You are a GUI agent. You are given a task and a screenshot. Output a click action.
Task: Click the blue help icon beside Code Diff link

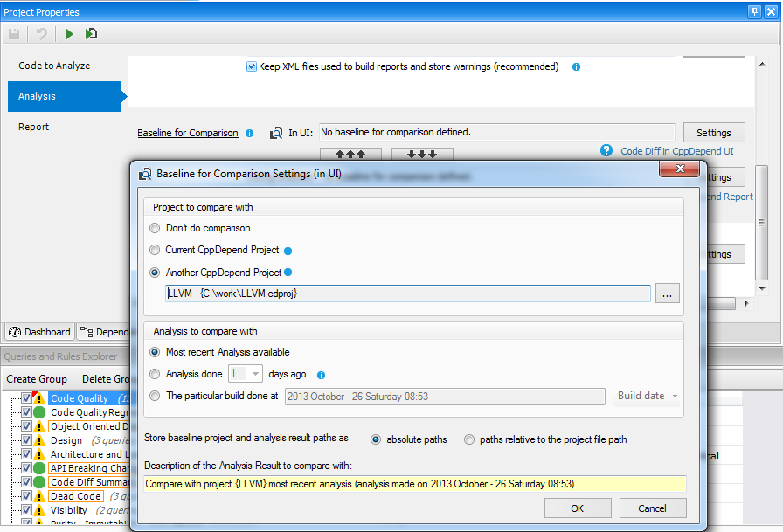[x=606, y=151]
